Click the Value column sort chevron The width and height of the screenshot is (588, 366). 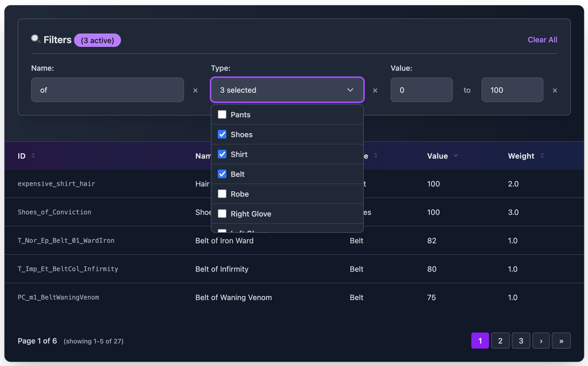point(456,156)
